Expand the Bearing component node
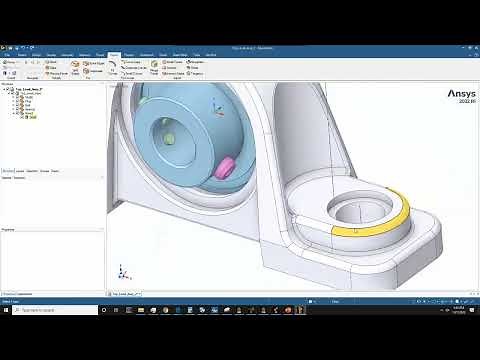The image size is (480, 360). tap(13, 109)
